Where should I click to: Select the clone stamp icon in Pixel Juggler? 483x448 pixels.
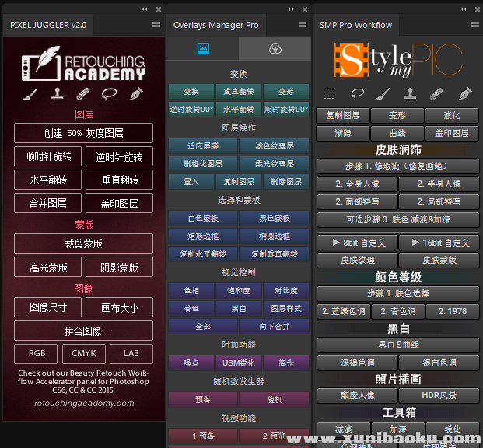click(57, 95)
